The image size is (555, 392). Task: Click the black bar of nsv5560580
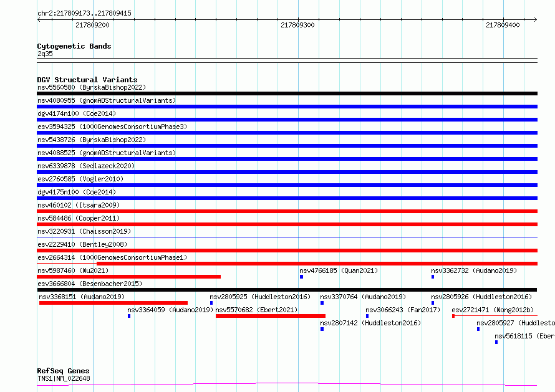pyautogui.click(x=287, y=93)
